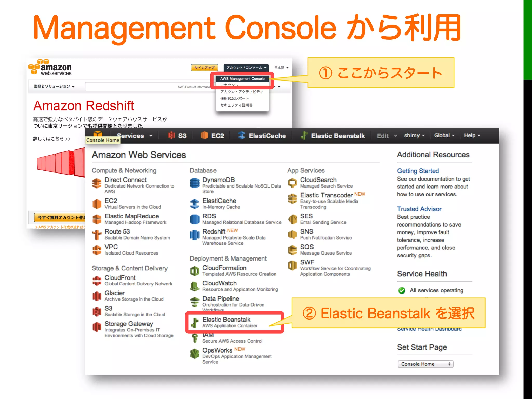Click the SNS service icon
Viewport: 532px width, 399px height.
coord(292,235)
